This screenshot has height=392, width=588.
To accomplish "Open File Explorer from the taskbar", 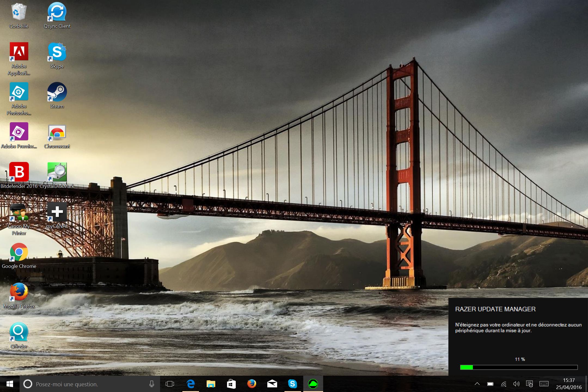I will coord(211,384).
